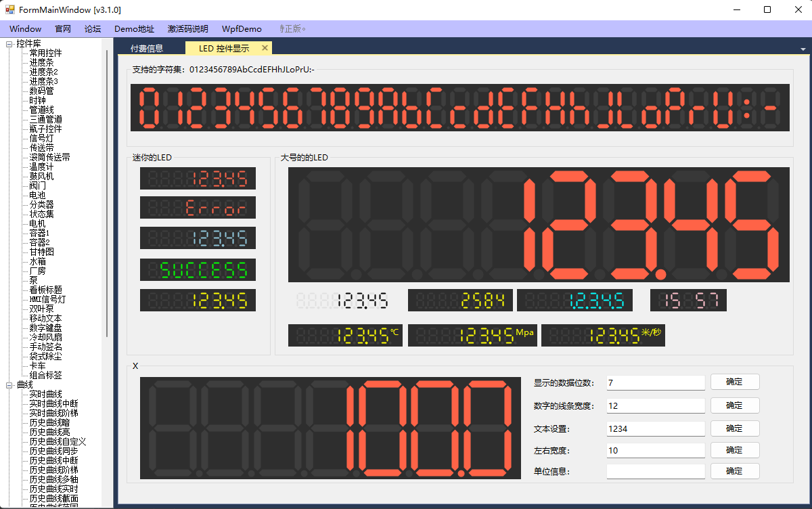Select 温度计 from the control list
The height and width of the screenshot is (509, 812).
[x=41, y=167]
